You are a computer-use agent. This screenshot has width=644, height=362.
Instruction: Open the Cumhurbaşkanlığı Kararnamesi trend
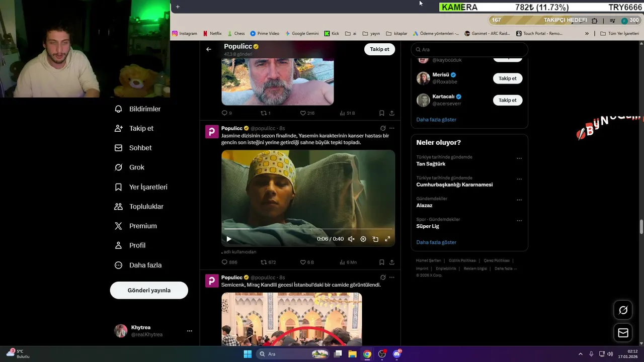click(x=454, y=185)
